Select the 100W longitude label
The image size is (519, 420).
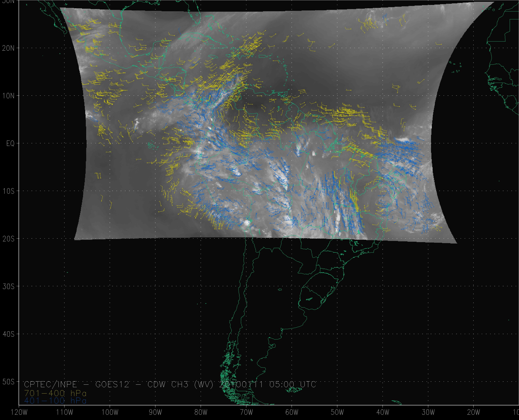click(x=110, y=412)
